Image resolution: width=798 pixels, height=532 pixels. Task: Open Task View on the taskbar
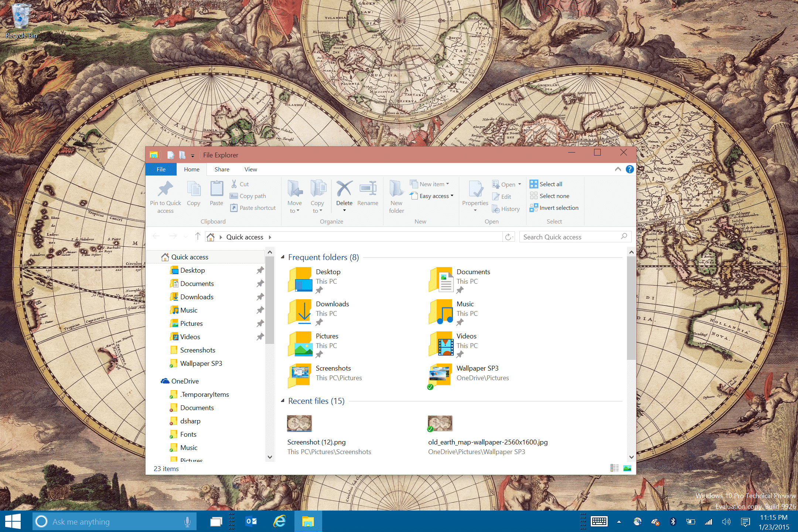pos(216,522)
